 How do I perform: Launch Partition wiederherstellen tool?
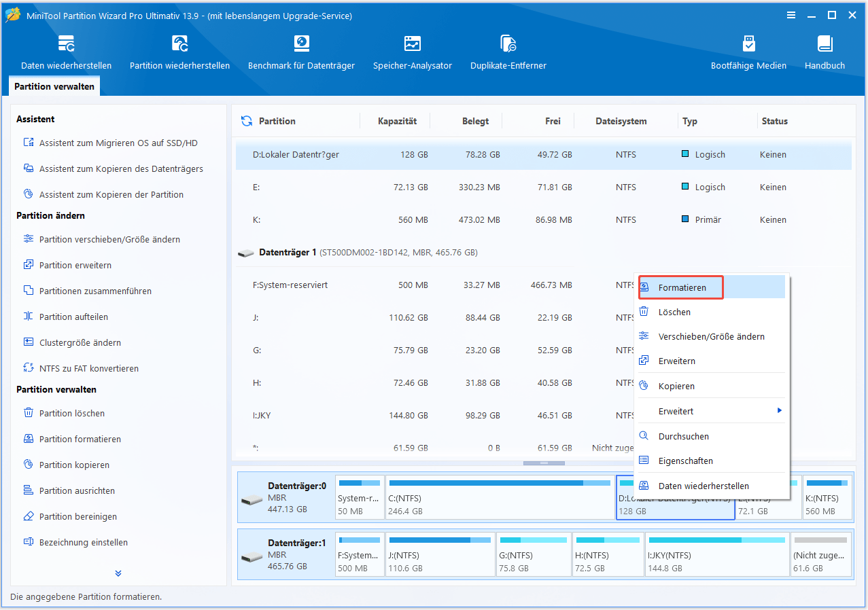click(x=179, y=53)
